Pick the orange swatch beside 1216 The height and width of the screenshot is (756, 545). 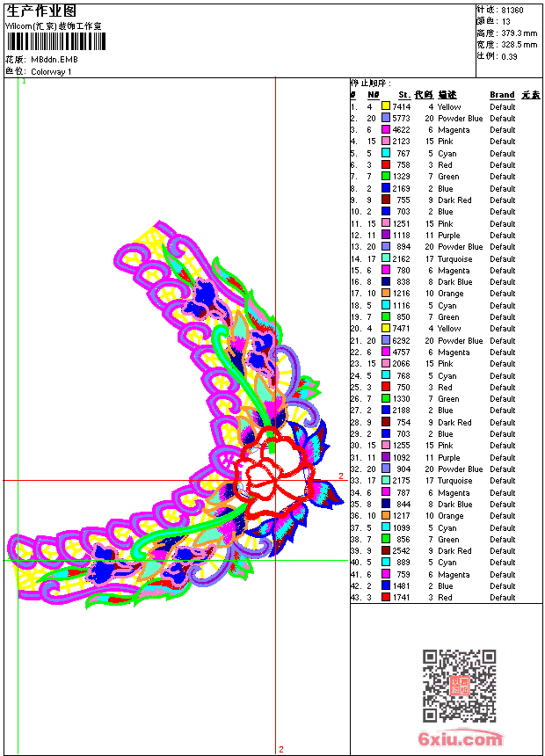pyautogui.click(x=386, y=293)
